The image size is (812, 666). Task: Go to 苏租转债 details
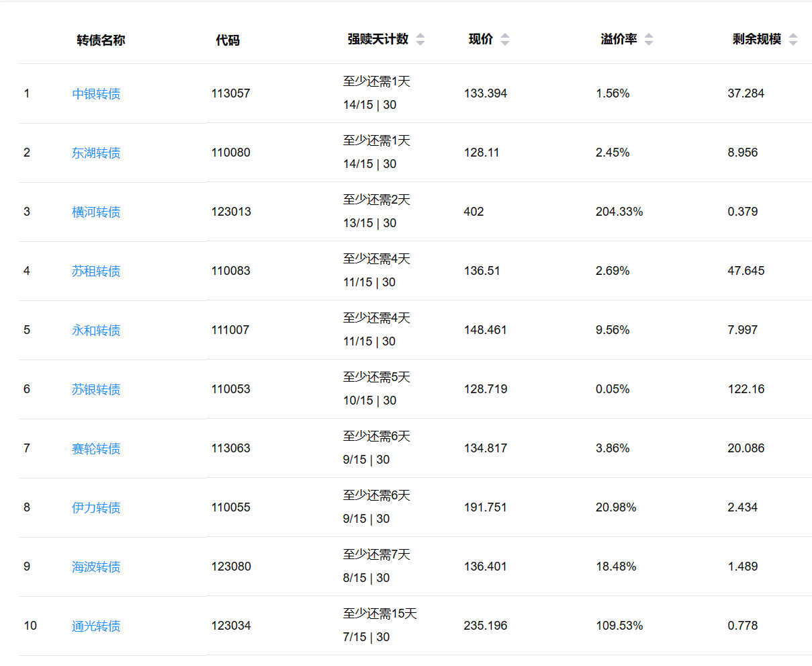pyautogui.click(x=96, y=272)
